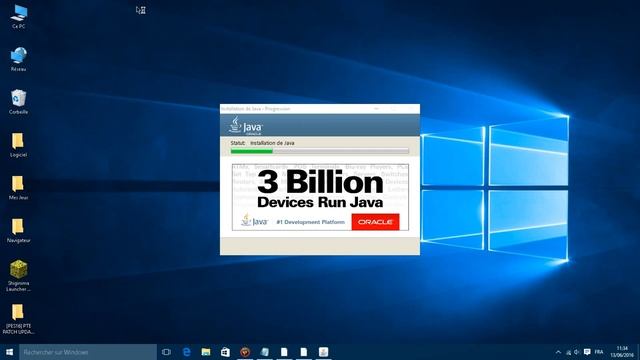Select the Mes Jeux folder icon
The width and height of the screenshot is (640, 360).
click(18, 188)
